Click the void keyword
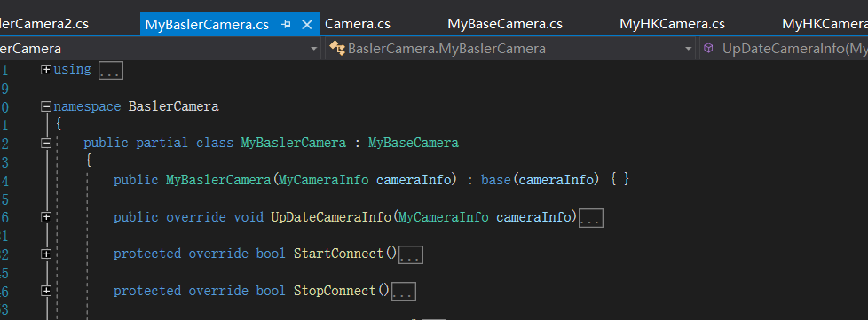This screenshot has height=320, width=868. click(x=248, y=216)
